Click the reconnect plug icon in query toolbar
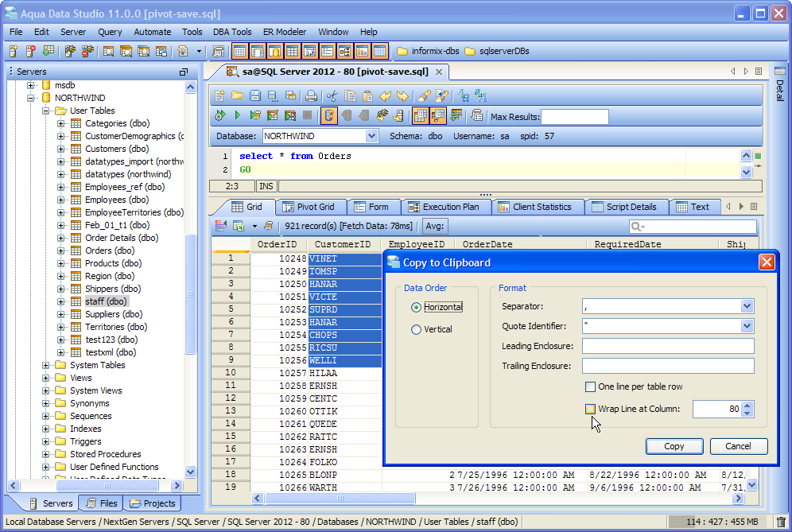This screenshot has height=532, width=792. (382, 115)
